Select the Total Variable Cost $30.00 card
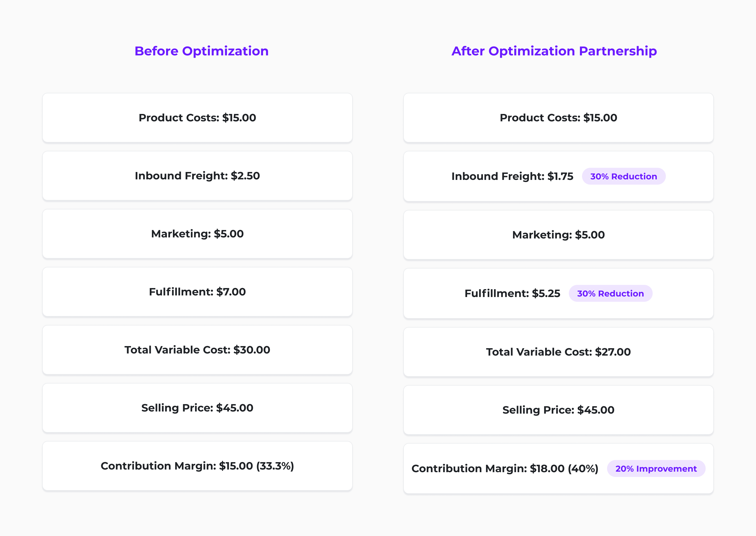Viewport: 756px width, 536px height. [197, 350]
